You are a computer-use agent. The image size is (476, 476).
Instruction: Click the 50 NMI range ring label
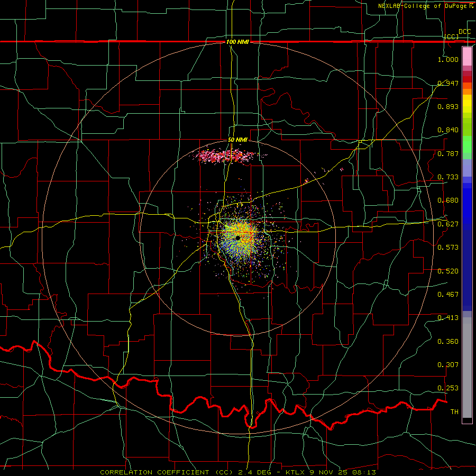(237, 140)
